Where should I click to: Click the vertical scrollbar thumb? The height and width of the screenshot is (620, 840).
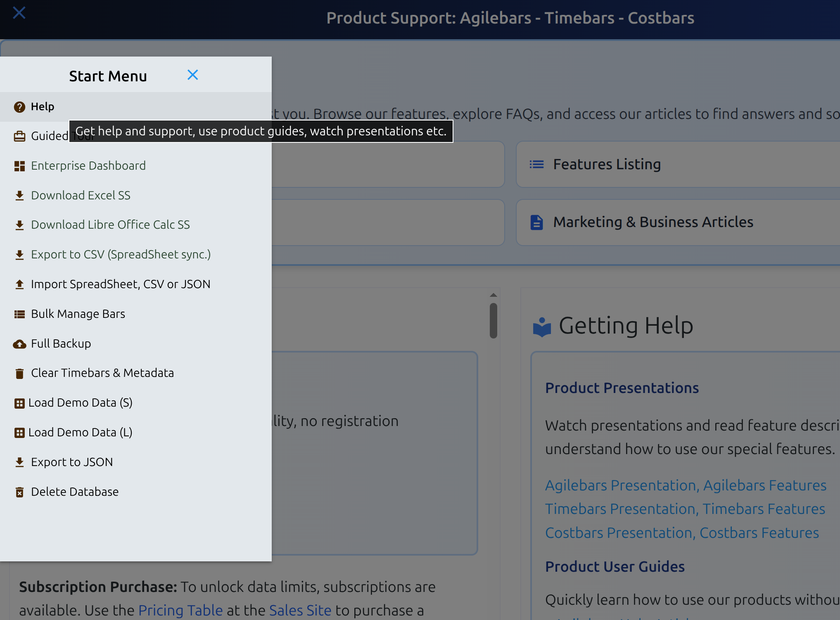(x=493, y=321)
